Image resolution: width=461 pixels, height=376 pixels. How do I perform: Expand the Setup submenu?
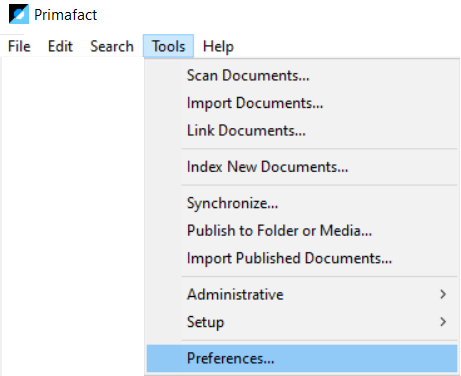pos(302,322)
